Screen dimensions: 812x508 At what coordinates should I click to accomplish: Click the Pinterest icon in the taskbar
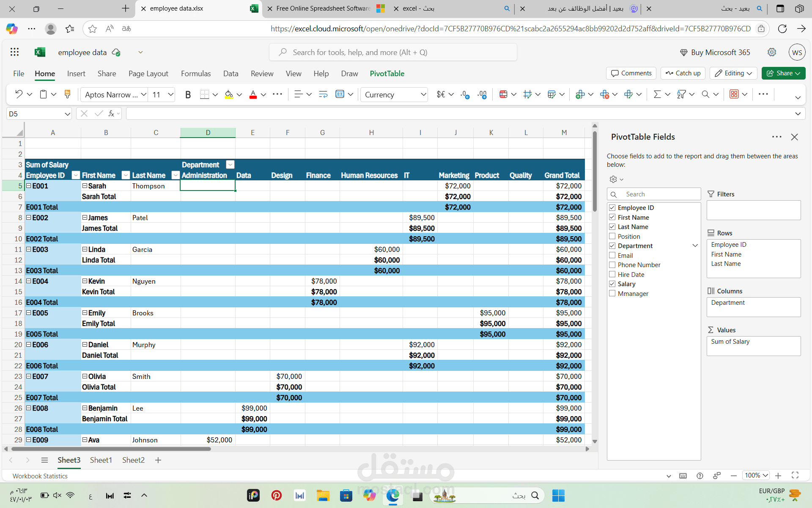tap(277, 495)
